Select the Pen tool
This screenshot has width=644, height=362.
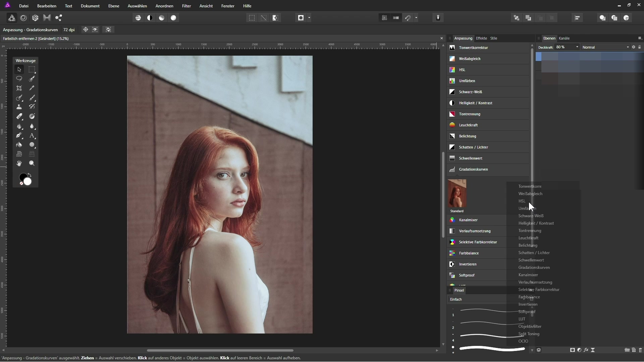tap(19, 136)
